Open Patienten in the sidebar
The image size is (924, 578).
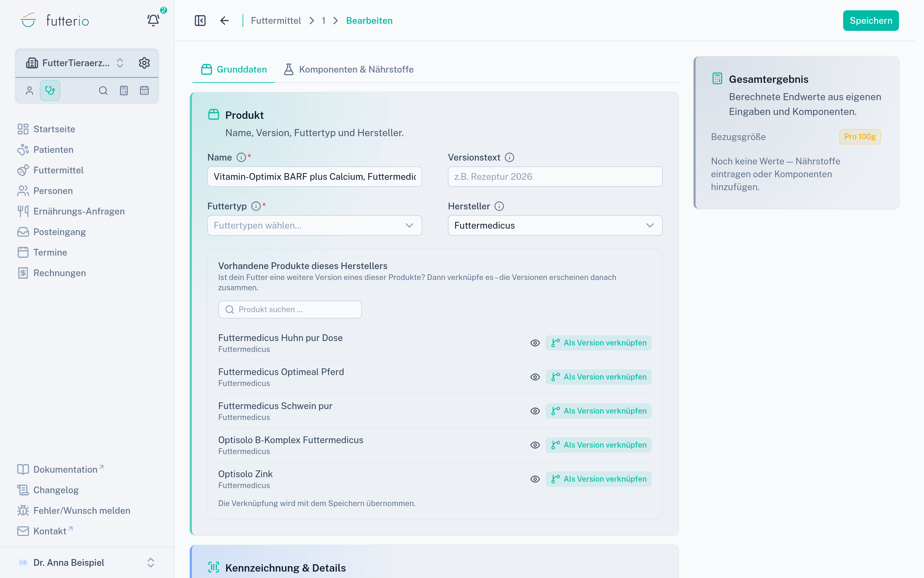(x=46, y=150)
